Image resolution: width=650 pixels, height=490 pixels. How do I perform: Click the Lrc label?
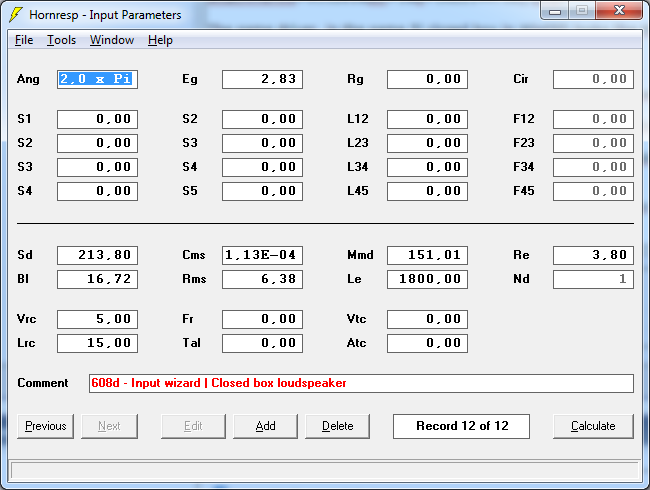26,343
